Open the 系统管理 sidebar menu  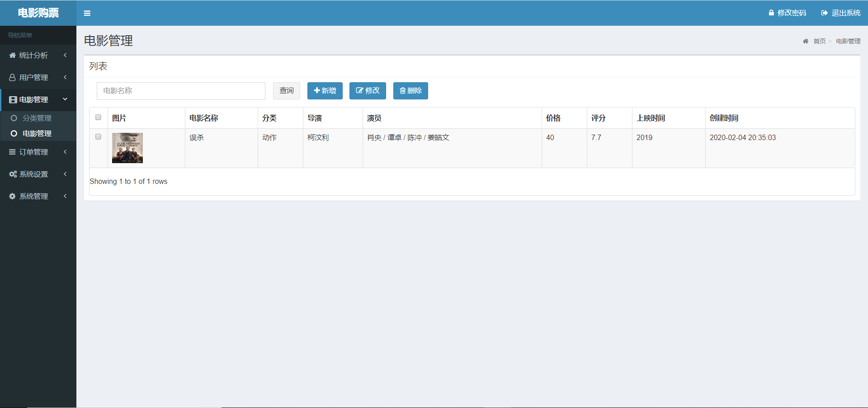pos(38,196)
